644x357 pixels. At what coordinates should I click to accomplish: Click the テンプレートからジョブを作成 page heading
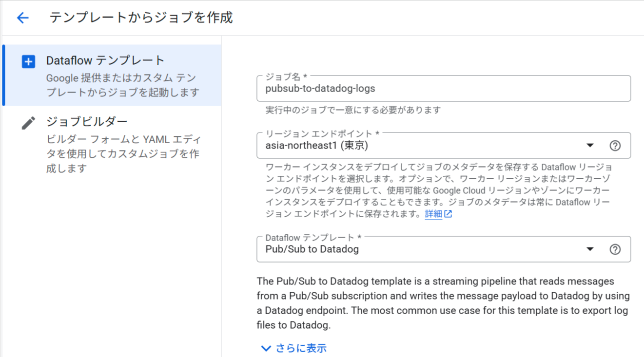pyautogui.click(x=141, y=18)
